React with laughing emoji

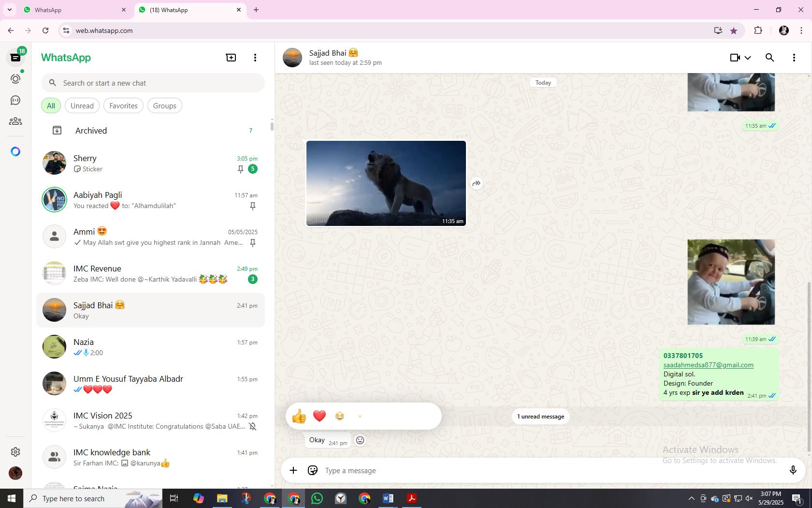pos(340,416)
